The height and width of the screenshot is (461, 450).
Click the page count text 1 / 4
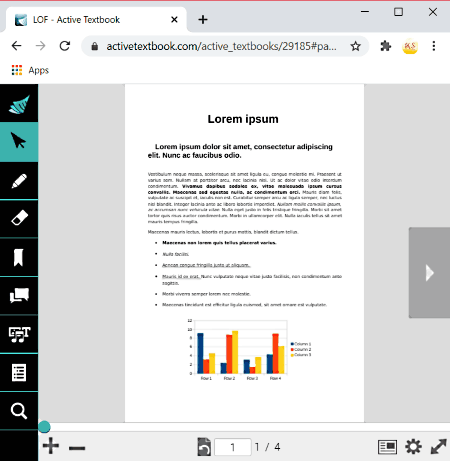click(267, 447)
